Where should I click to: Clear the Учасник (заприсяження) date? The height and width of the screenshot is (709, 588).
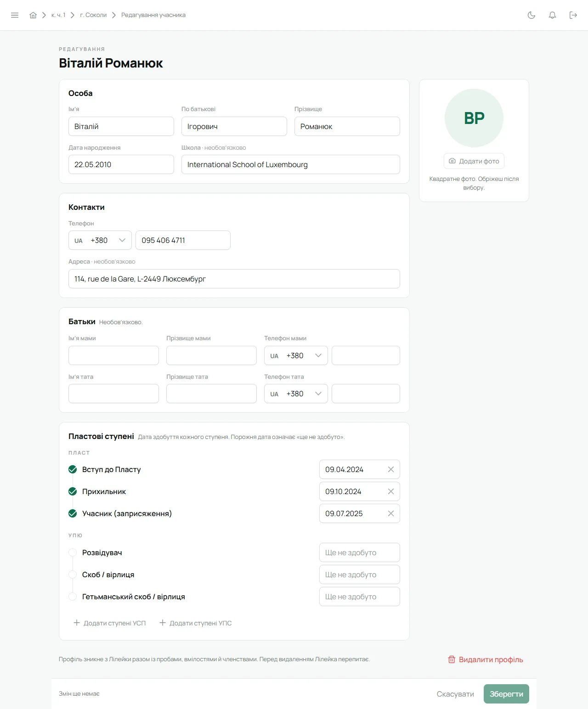tap(391, 513)
